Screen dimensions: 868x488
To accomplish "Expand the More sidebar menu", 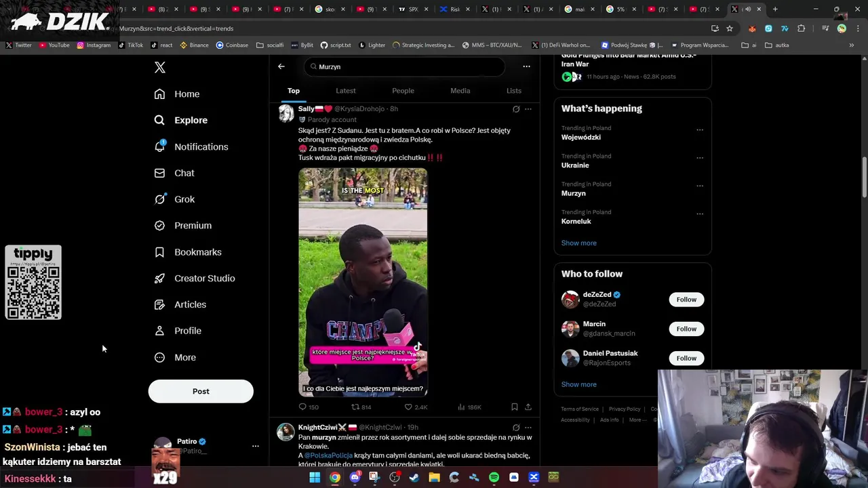I will tap(175, 357).
